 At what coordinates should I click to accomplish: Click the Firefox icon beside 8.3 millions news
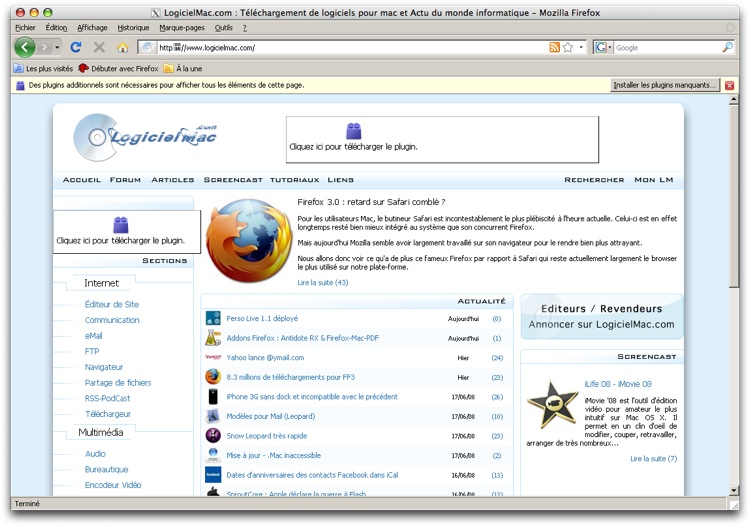tap(213, 377)
